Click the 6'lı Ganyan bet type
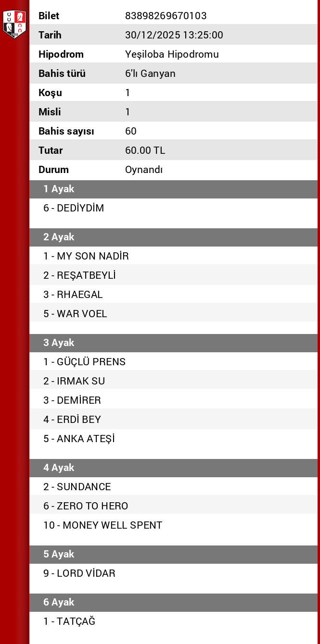This screenshot has height=644, width=320. [x=150, y=74]
